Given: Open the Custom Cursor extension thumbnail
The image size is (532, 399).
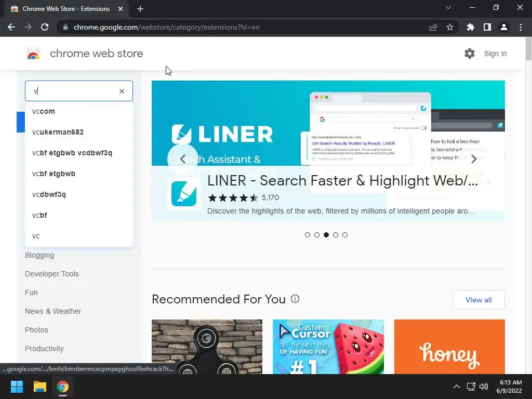Looking at the screenshot, I should coord(328,347).
